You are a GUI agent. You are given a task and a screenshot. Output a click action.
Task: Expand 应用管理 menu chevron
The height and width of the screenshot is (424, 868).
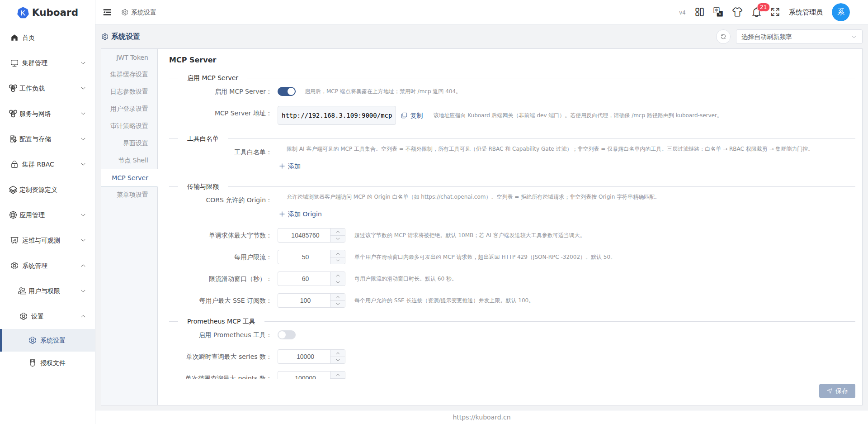pos(83,215)
